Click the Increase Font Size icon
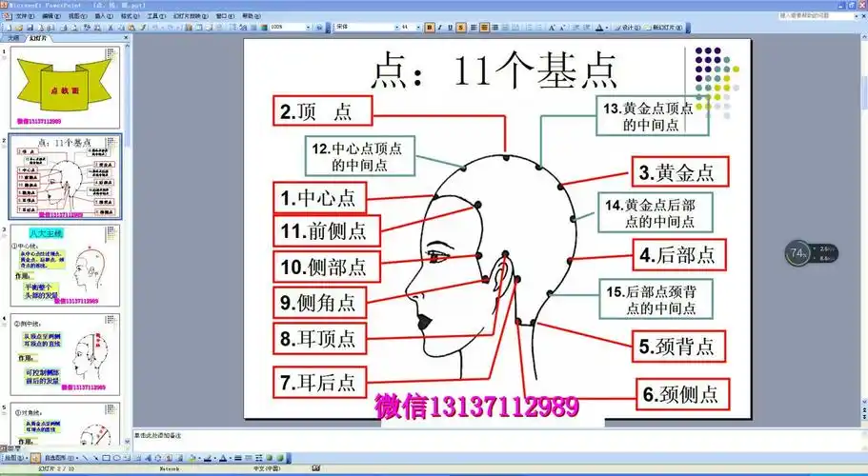 [552, 28]
